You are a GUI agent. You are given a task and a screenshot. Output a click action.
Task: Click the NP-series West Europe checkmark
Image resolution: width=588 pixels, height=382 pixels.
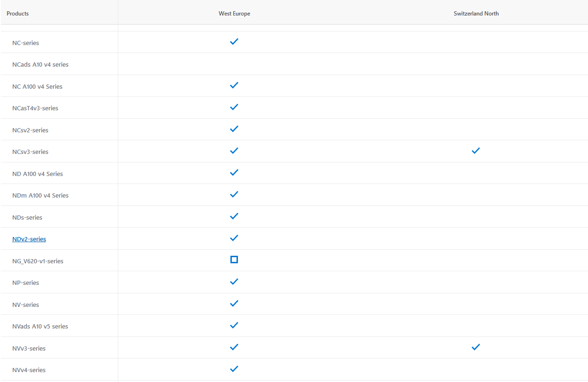[234, 282]
